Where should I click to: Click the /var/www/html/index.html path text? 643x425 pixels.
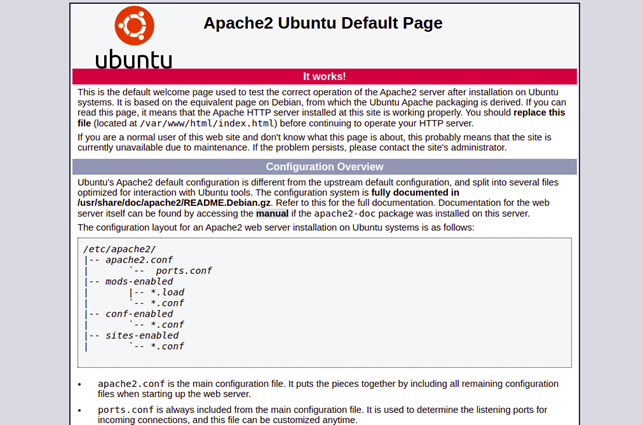pyautogui.click(x=207, y=123)
